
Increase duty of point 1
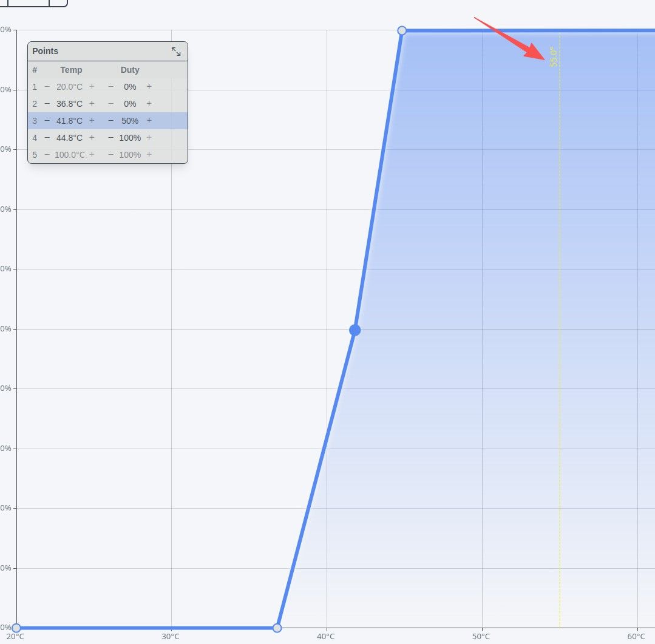click(x=149, y=86)
